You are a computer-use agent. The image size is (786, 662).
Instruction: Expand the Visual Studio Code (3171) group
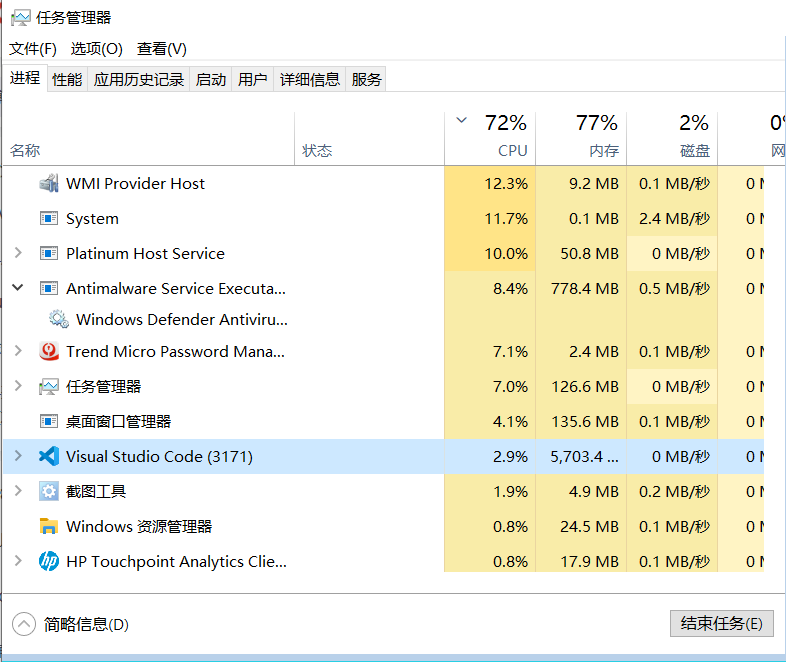[18, 456]
